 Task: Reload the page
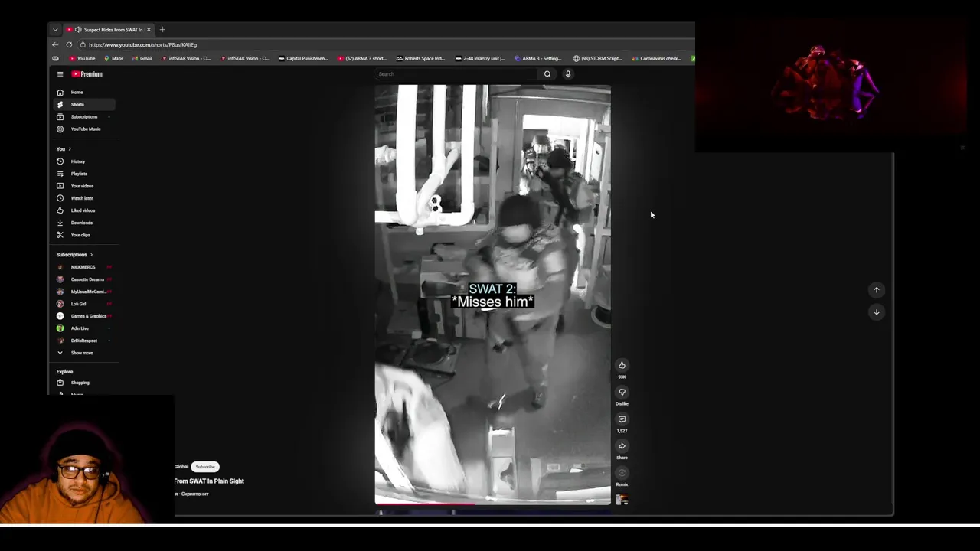click(x=69, y=44)
